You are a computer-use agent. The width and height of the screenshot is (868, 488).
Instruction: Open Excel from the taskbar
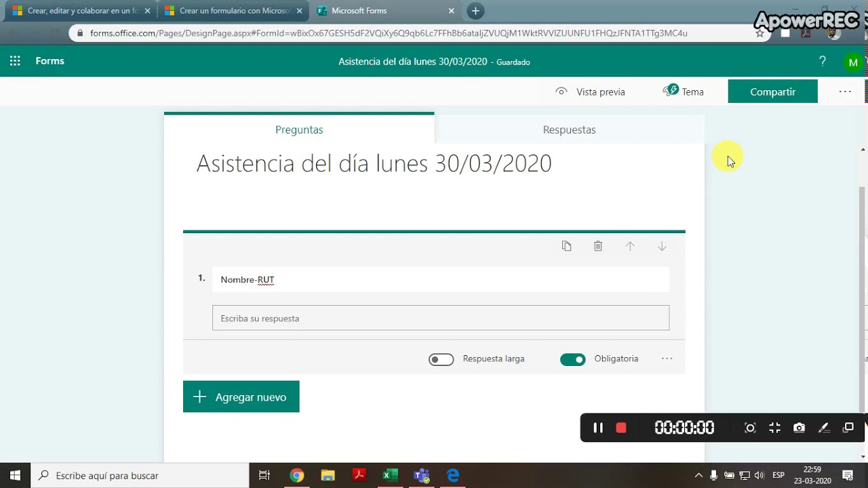coord(390,475)
